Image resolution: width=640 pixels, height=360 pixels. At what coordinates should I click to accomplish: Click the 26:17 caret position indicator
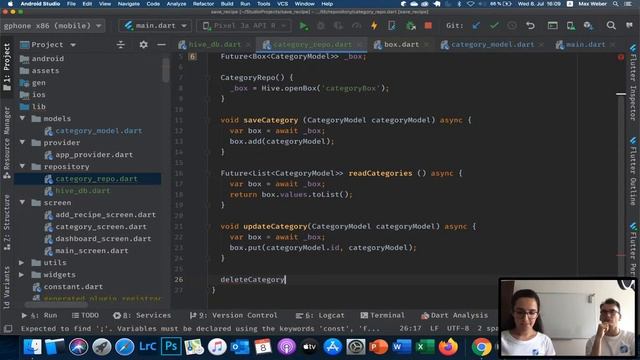coord(410,328)
